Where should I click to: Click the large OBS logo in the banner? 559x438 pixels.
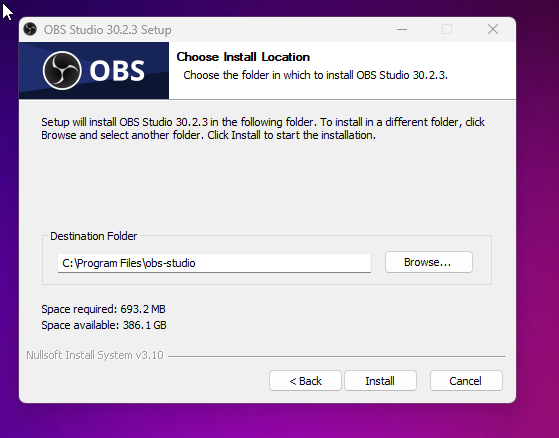pyautogui.click(x=62, y=70)
